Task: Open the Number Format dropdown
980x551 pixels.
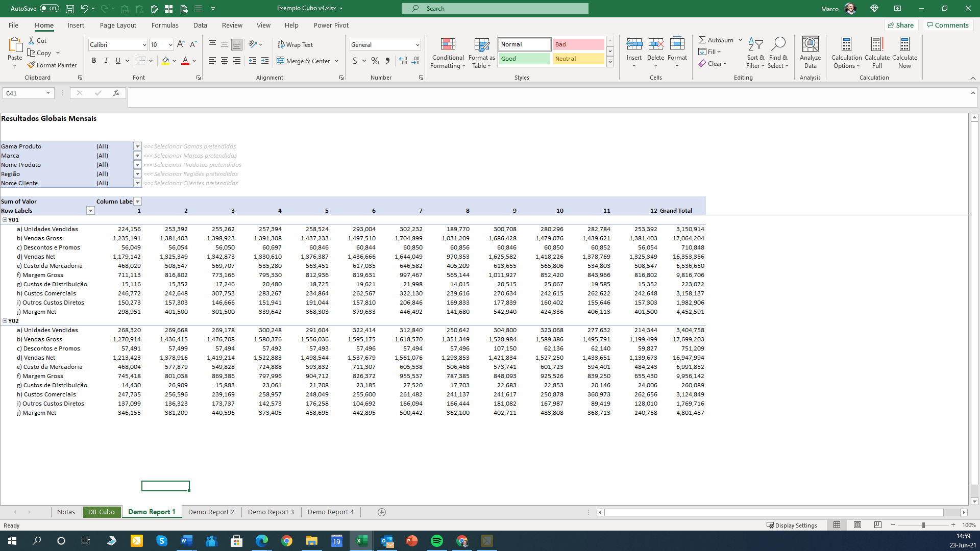Action: [x=417, y=45]
